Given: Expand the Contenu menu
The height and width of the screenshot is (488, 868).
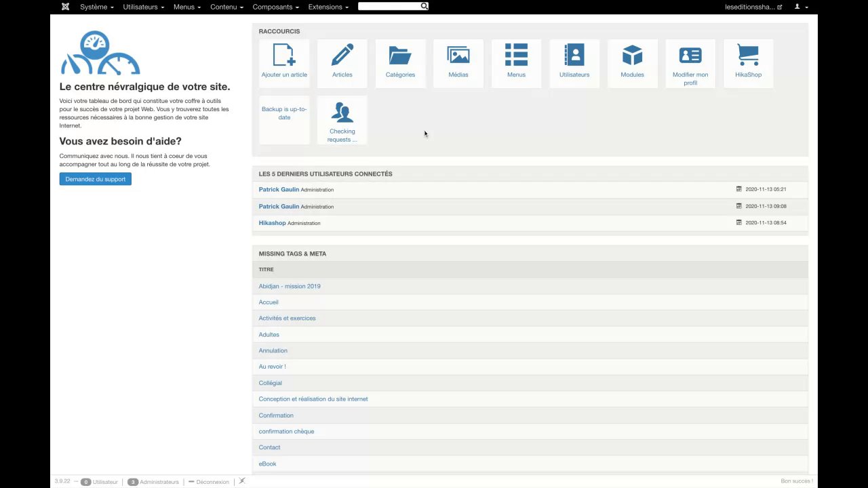Looking at the screenshot, I should [x=226, y=7].
